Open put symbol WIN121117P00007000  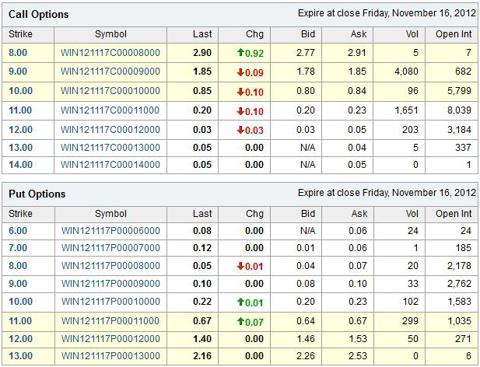point(111,248)
